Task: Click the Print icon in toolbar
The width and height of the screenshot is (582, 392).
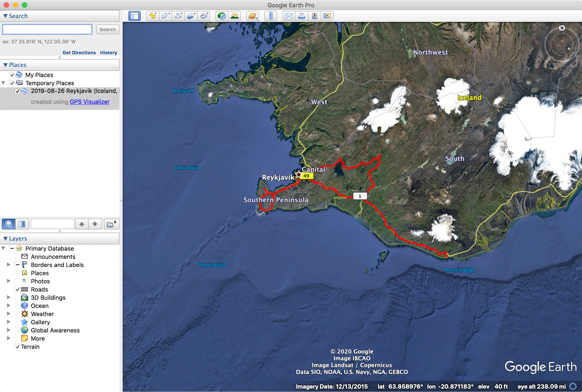Action: 302,16
